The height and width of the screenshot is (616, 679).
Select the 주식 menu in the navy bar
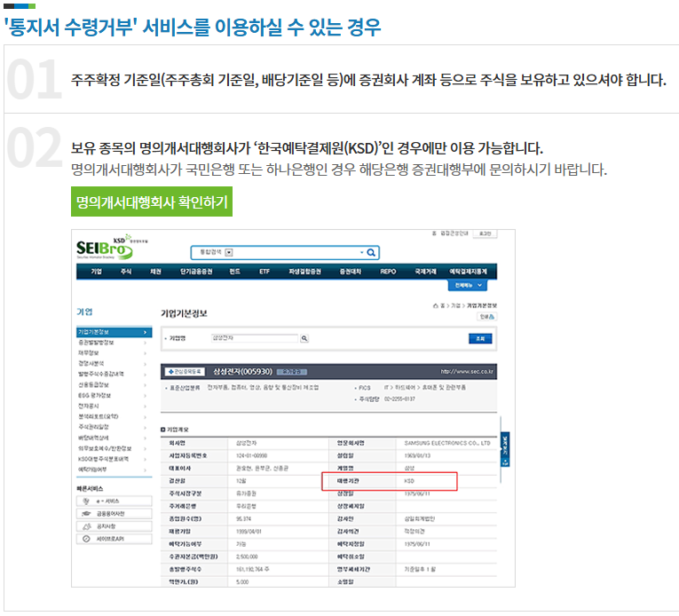point(126,272)
